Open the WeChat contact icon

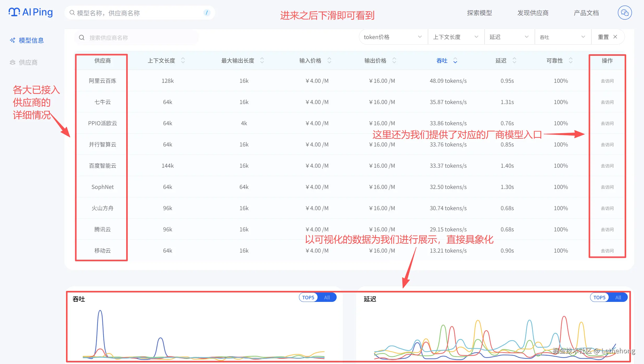[x=625, y=13]
